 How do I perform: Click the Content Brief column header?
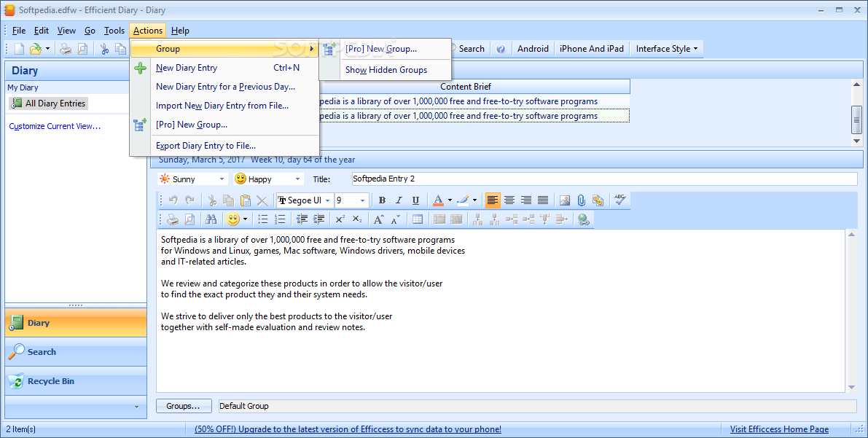coord(466,87)
